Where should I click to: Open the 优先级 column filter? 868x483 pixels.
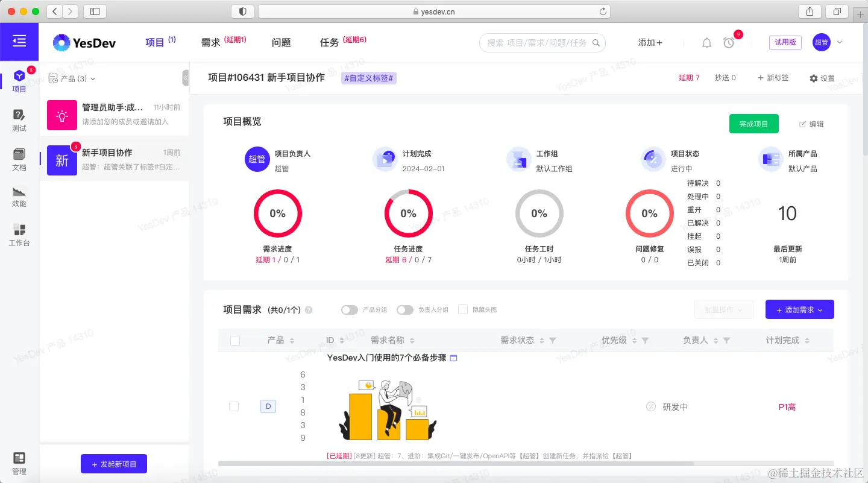point(646,341)
